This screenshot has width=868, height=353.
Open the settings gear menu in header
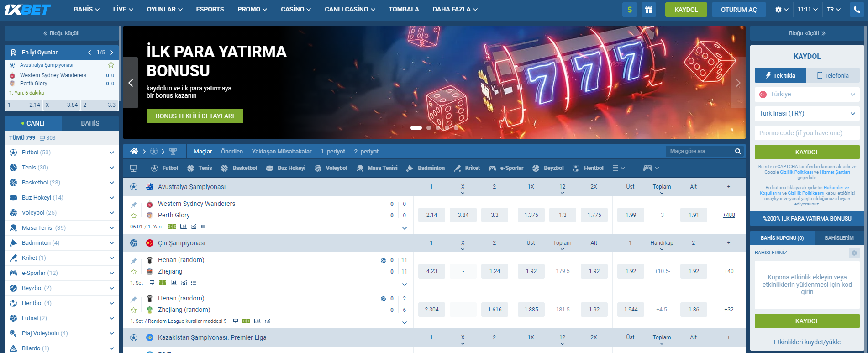[x=781, y=10]
